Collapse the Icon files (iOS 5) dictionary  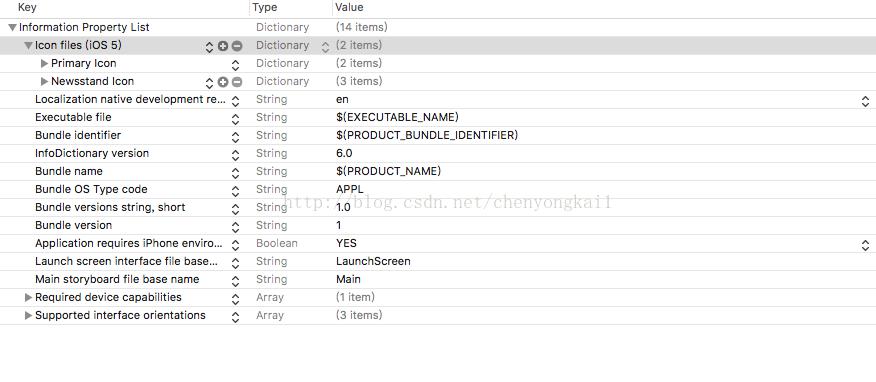click(x=28, y=45)
